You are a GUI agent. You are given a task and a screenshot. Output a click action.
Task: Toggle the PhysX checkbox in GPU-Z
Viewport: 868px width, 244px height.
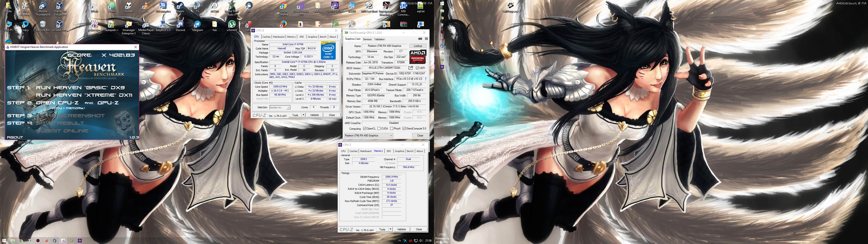tap(392, 128)
